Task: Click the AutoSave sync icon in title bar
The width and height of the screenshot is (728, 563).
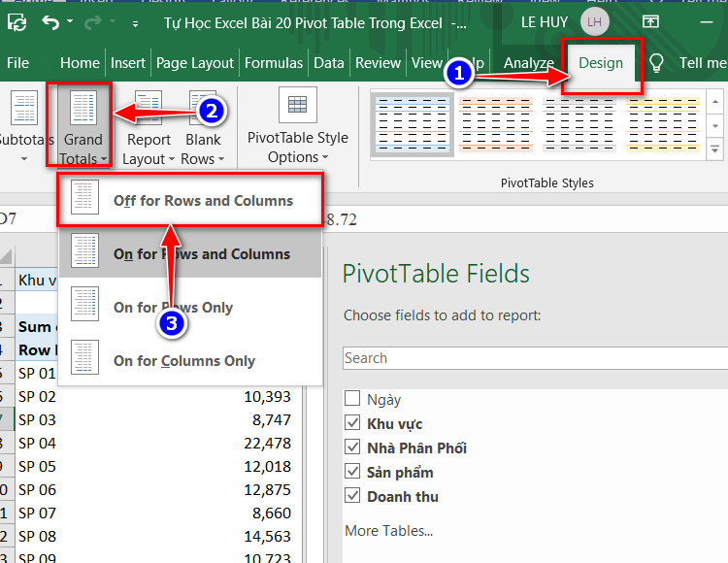Action: [17, 22]
